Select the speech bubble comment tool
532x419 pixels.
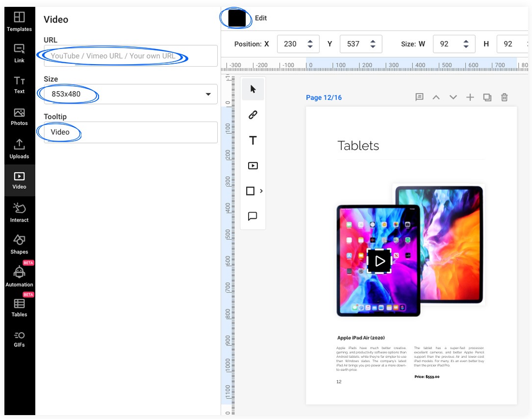point(253,216)
